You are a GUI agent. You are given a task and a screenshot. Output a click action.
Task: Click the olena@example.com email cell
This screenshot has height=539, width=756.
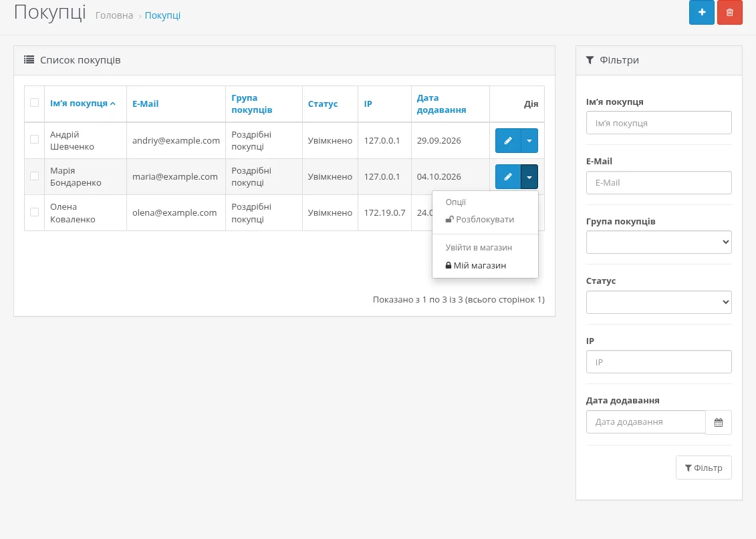[x=174, y=213]
